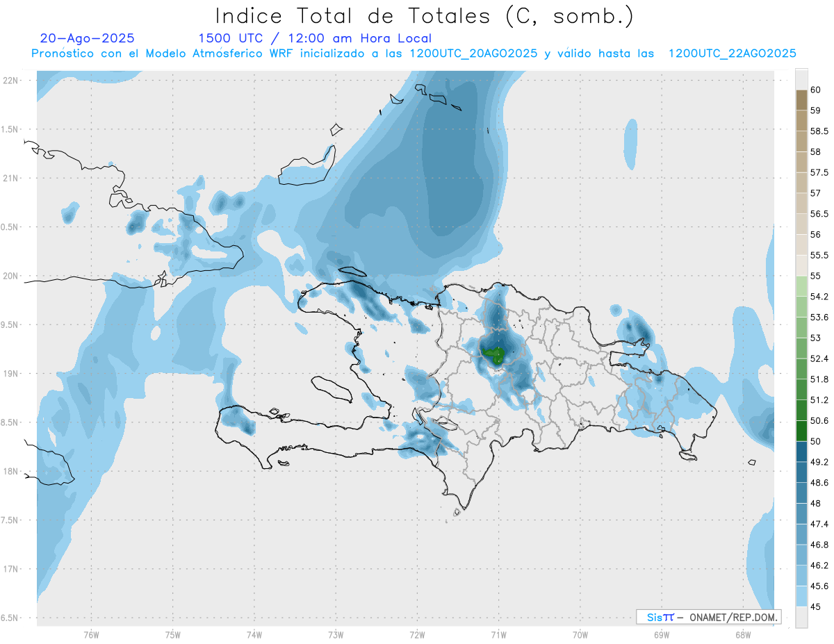
Task: Click the green maximum area near 71W
Action: (x=496, y=356)
